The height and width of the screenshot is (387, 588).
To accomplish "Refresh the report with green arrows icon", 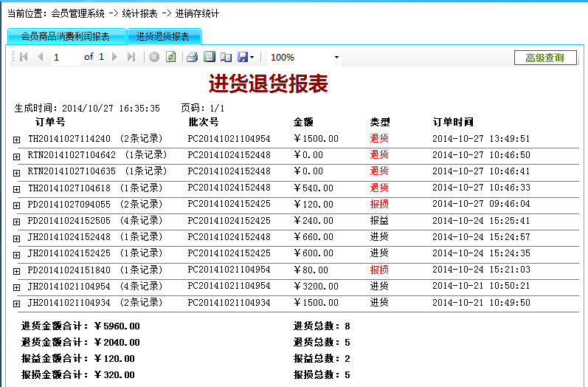I will [x=170, y=57].
